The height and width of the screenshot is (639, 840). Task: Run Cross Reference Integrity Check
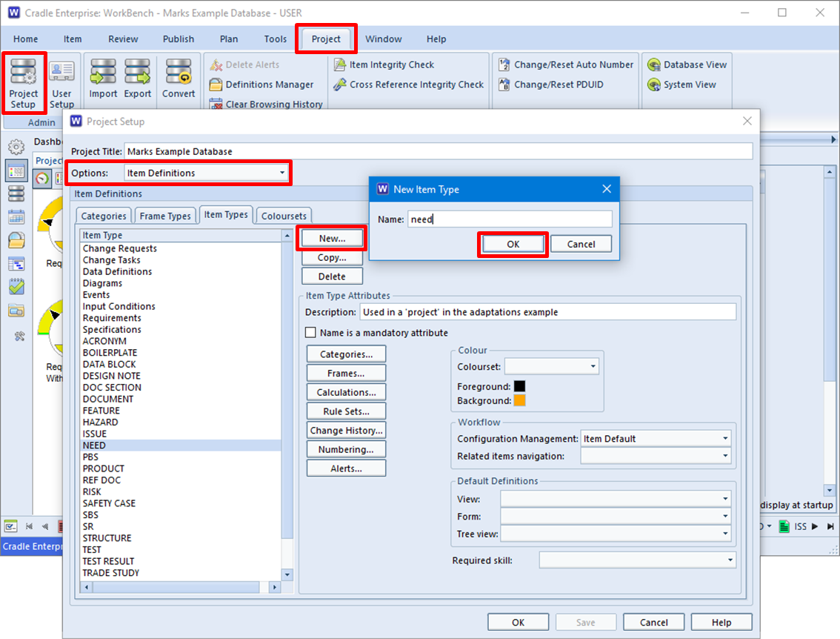407,85
